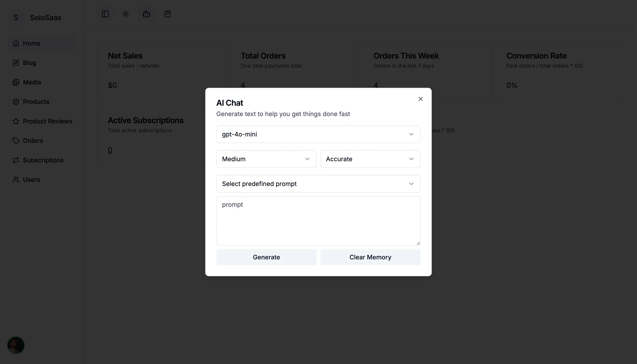Click 'Paid orders / total orders * 100' text
This screenshot has height=364, width=637.
(545, 66)
